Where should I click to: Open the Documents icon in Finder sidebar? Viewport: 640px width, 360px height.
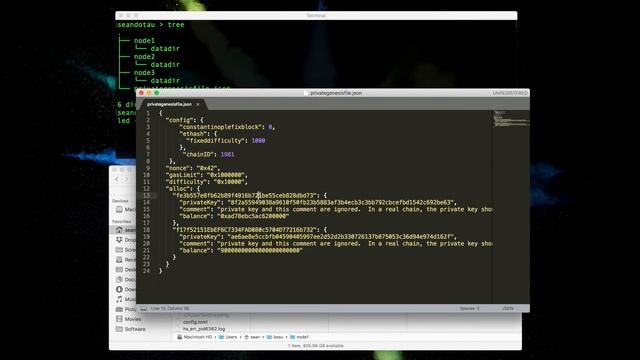click(x=119, y=280)
